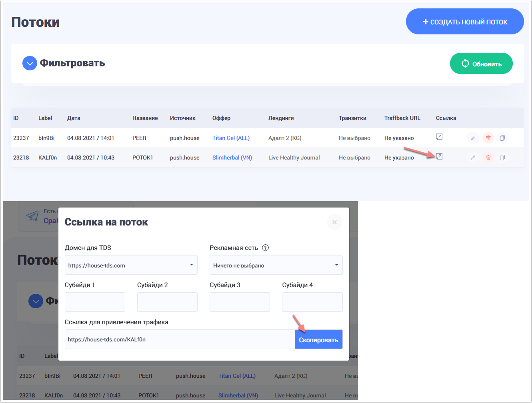532x403 pixels.
Task: Click Live Healthy Journal landing cell in top table
Action: pyautogui.click(x=294, y=158)
